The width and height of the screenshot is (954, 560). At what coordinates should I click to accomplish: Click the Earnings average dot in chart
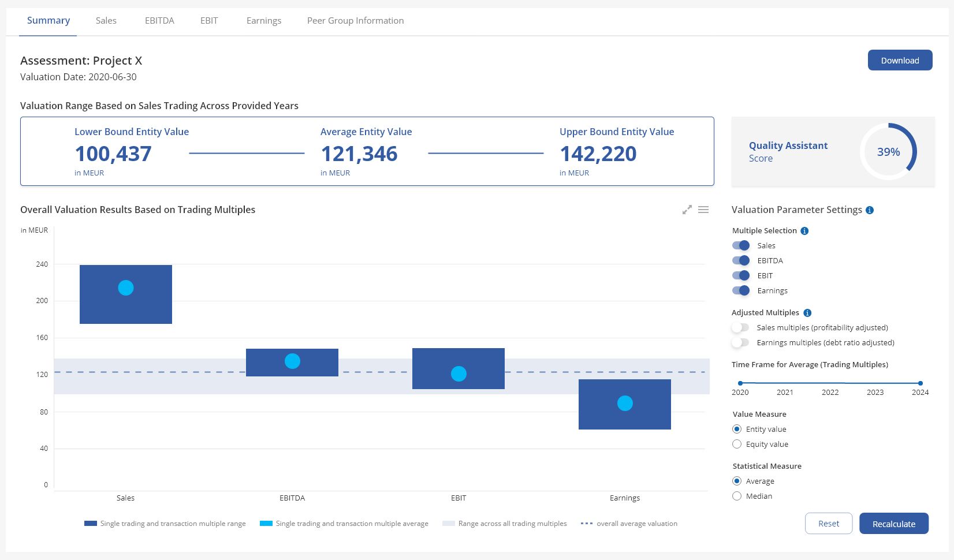pyautogui.click(x=625, y=403)
